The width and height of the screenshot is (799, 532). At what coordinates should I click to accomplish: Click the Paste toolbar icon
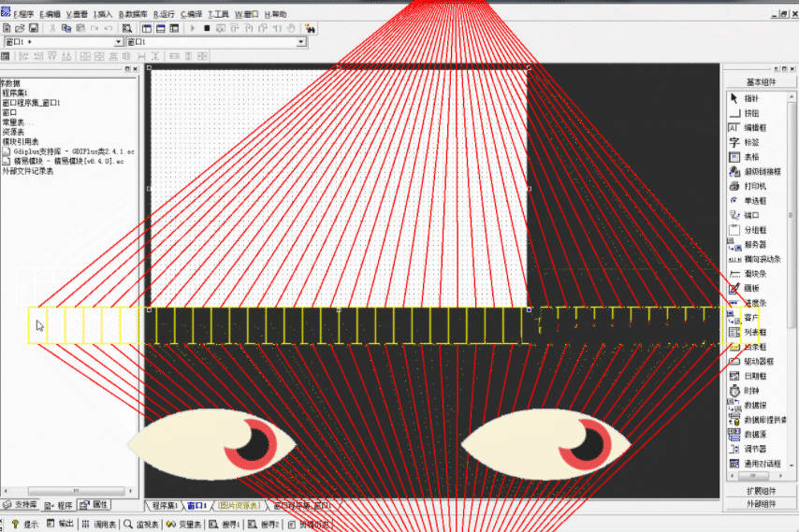[80, 28]
